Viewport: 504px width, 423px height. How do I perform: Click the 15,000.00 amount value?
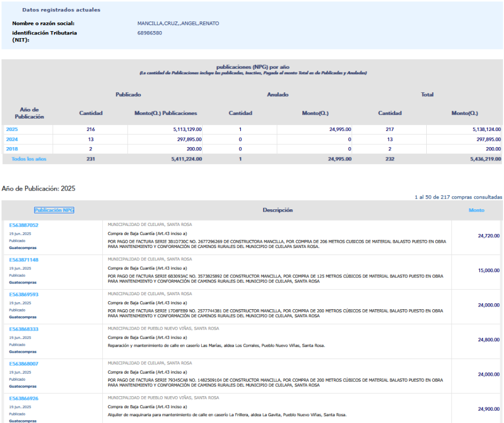(488, 271)
